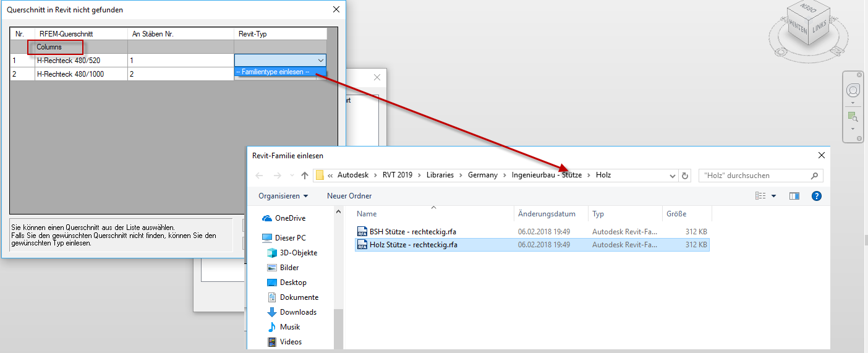The width and height of the screenshot is (868, 353).
Task: Open the 3D-Objekte folder
Action: pyautogui.click(x=292, y=253)
